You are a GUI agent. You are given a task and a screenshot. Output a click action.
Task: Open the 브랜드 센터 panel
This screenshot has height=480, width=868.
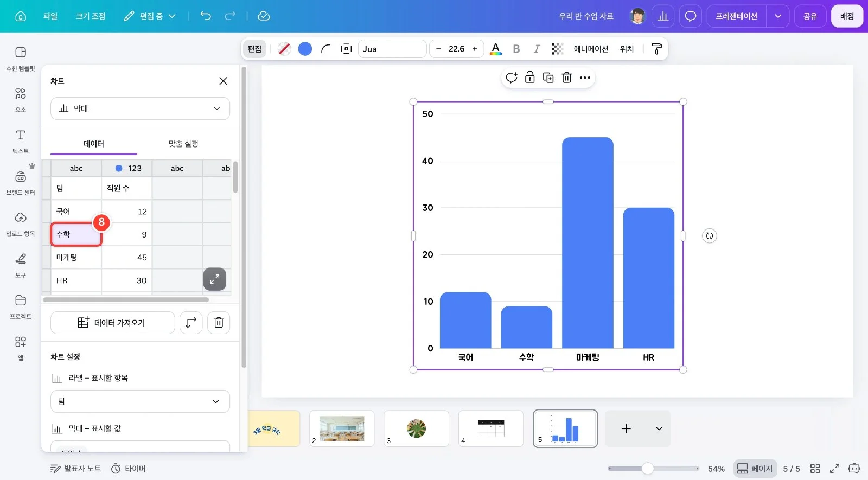[21, 183]
